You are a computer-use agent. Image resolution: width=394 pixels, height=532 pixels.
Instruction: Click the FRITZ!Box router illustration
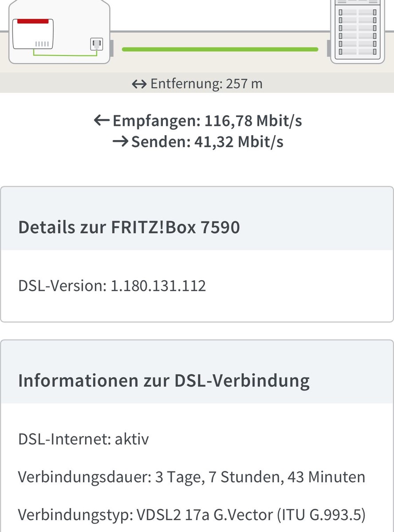tap(33, 34)
